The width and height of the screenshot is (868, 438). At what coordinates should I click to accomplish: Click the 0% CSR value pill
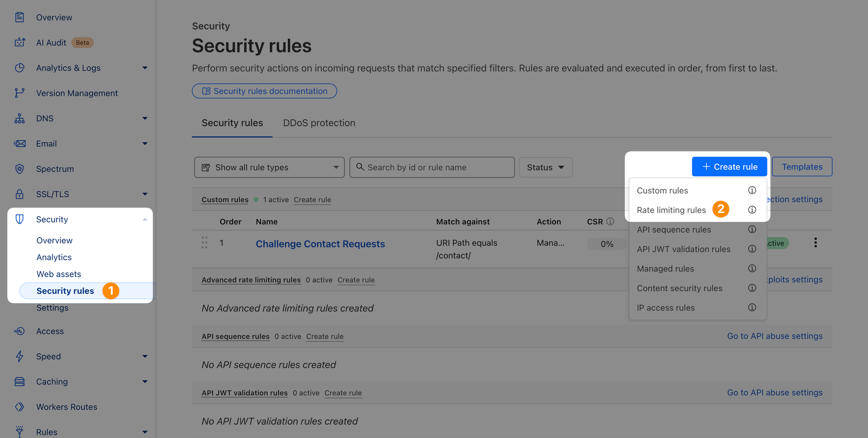[607, 244]
